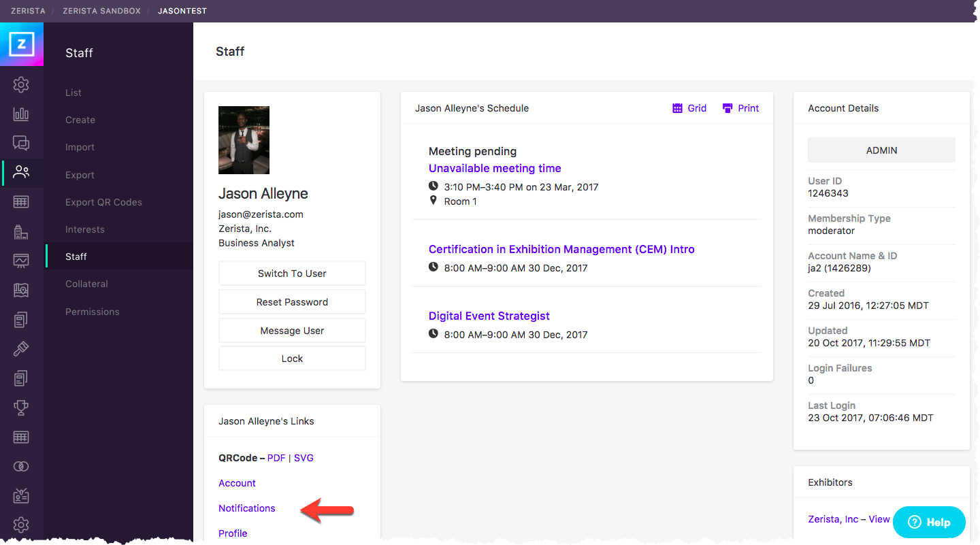Download the QRCode as PDF
The width and height of the screenshot is (980, 545).
coord(276,458)
